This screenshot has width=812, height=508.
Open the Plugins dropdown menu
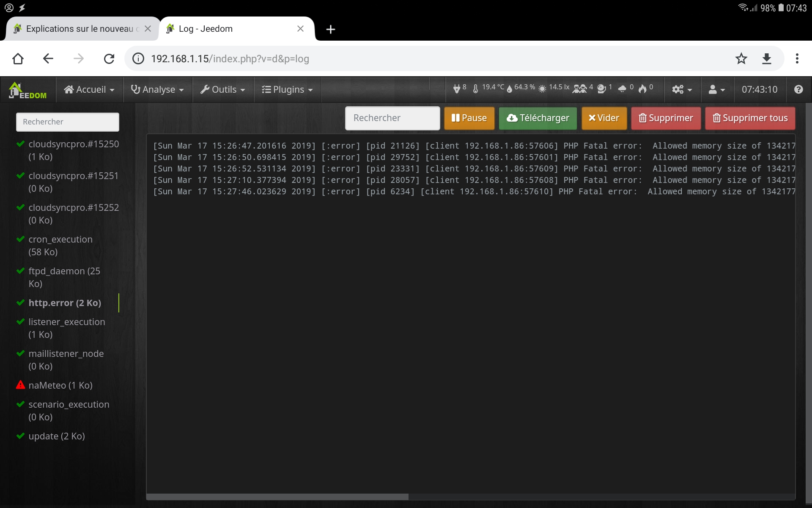(288, 90)
